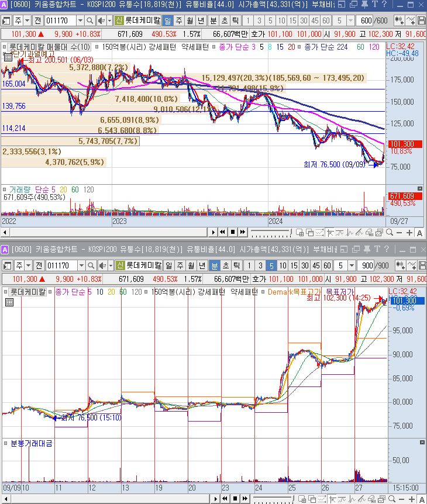Image resolution: width=427 pixels, height=504 pixels.
Task: Click the speaker icon in upper chart toolbar
Action: [x=101, y=21]
